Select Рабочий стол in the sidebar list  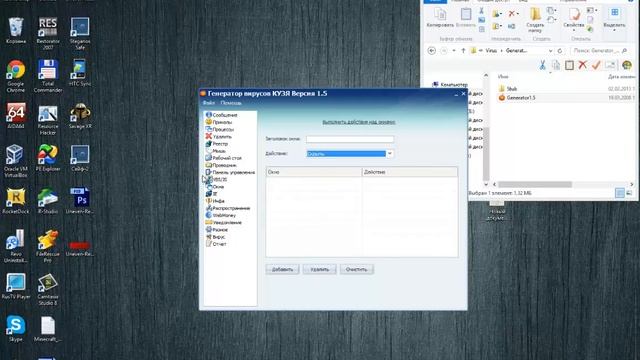(224, 158)
